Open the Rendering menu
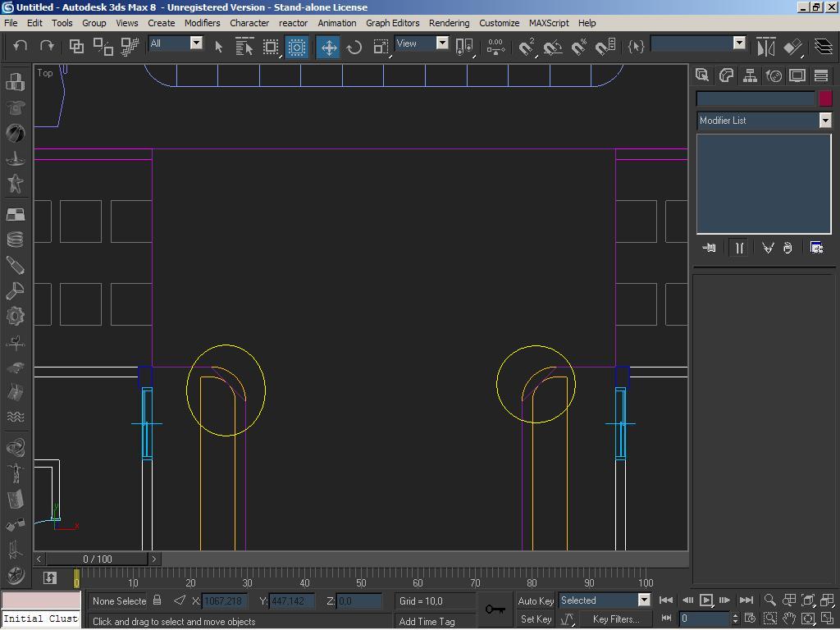Screen dimensions: 840x630 click(x=449, y=22)
